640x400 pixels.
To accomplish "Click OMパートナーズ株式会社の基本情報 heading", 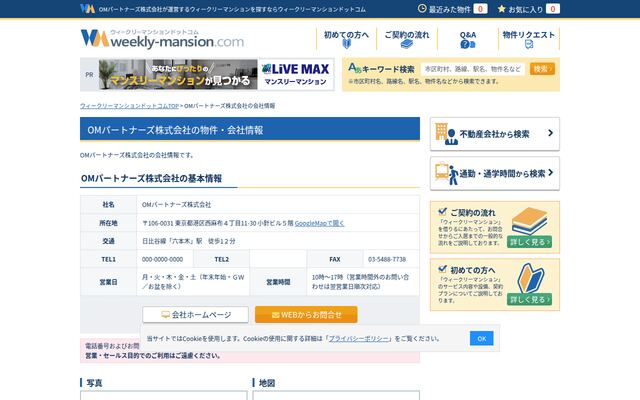I will [x=151, y=178].
